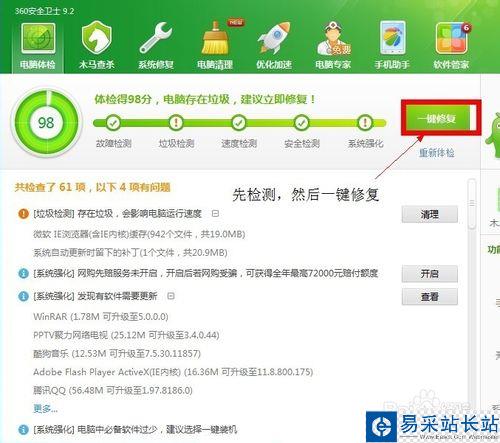Viewport: 500px width, 443px height.
Task: Click the 故障检测 checkmark status node
Action: [113, 123]
